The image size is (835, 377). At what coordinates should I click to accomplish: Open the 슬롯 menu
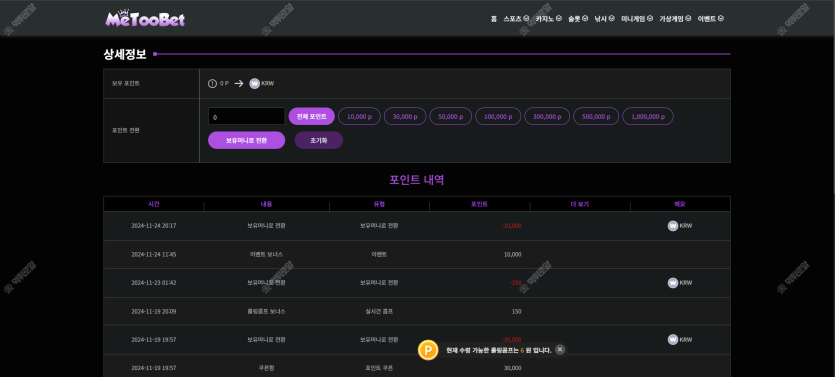(574, 19)
